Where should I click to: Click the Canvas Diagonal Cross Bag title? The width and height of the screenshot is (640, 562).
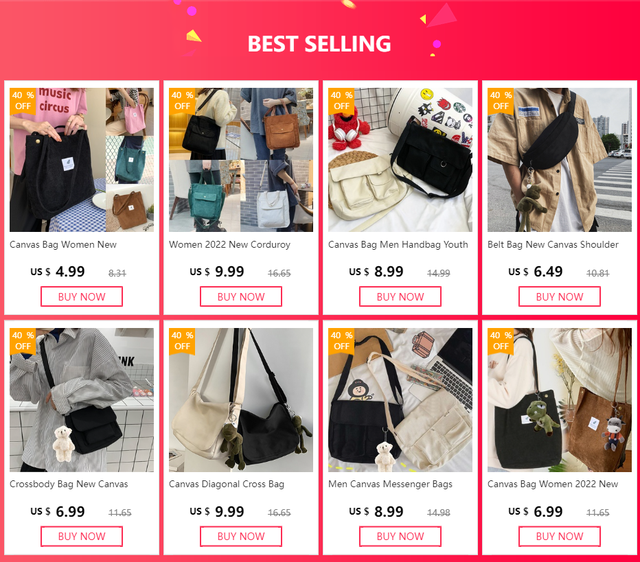click(227, 484)
